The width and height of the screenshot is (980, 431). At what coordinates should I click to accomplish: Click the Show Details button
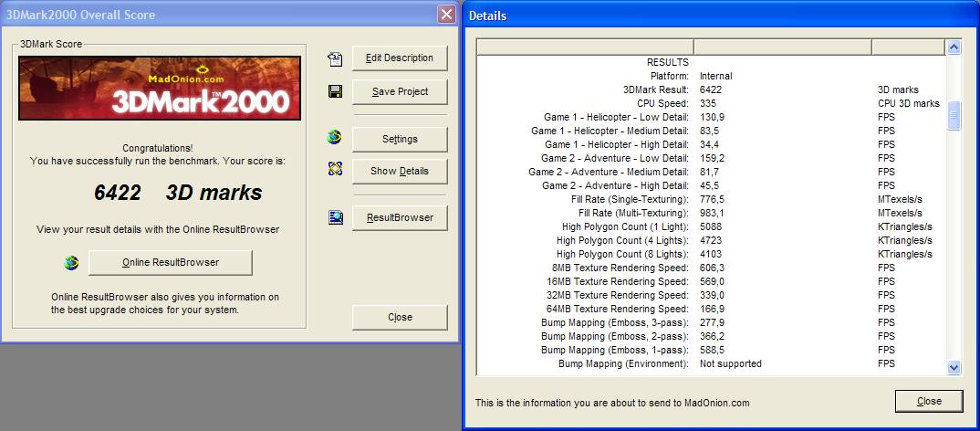tap(400, 172)
